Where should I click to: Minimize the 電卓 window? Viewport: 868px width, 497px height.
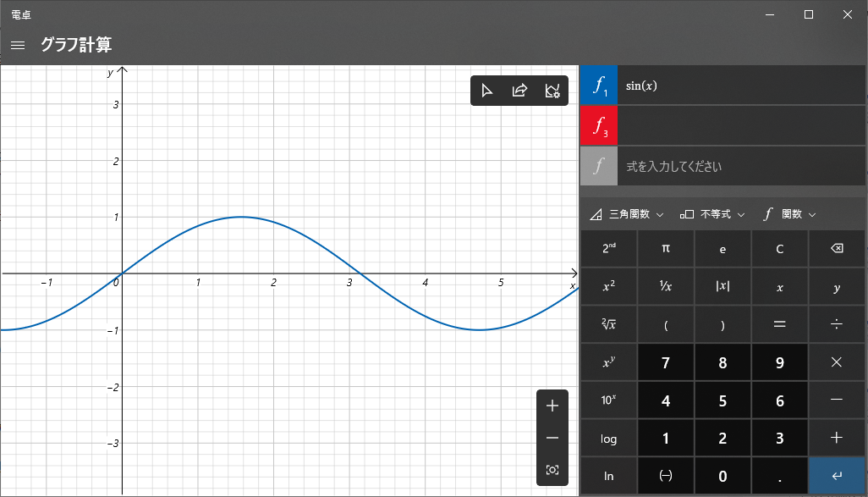770,14
